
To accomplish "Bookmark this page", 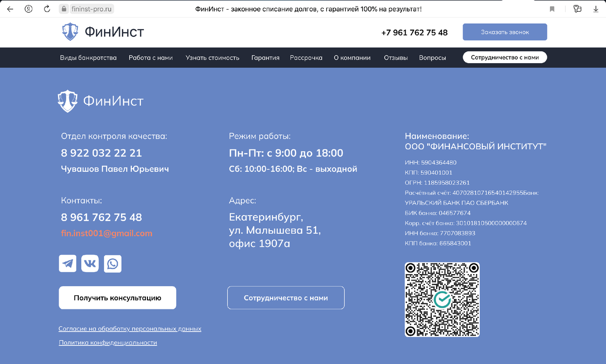I will coord(551,9).
